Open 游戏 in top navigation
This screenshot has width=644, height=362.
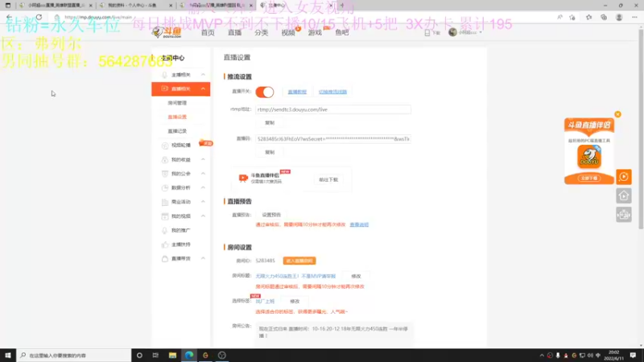tap(315, 32)
